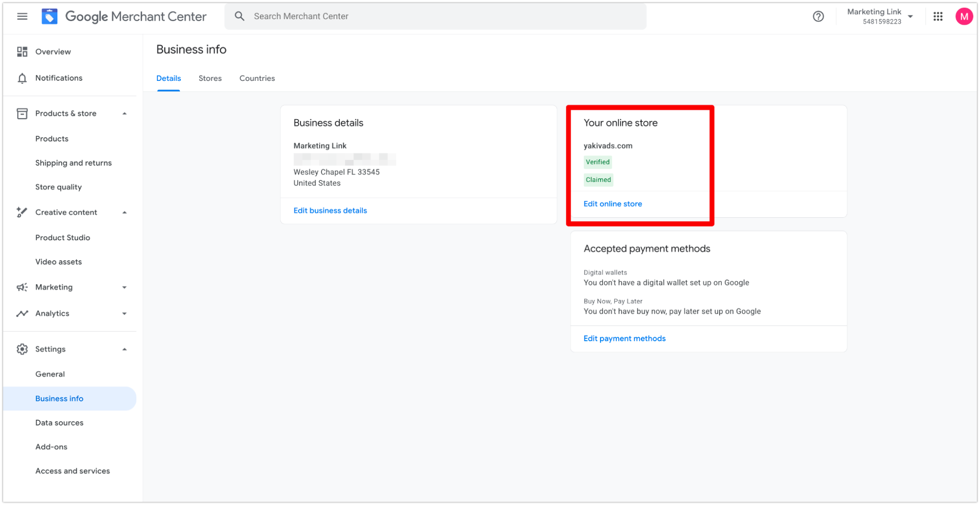Click the Notifications bell icon
Viewport: 980px width, 505px height.
(22, 78)
